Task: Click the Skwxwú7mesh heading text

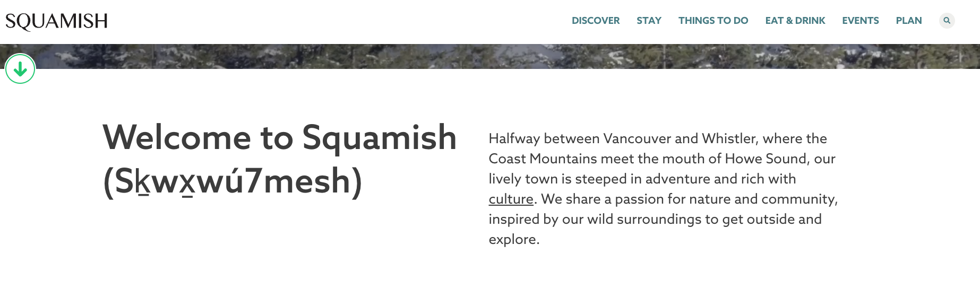Action: pos(233,181)
